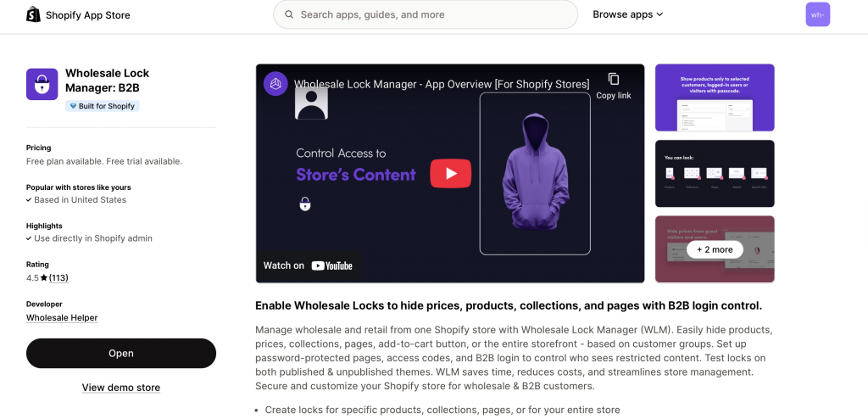868x419 pixels.
Task: Open the purple account avatar menu
Action: [818, 14]
